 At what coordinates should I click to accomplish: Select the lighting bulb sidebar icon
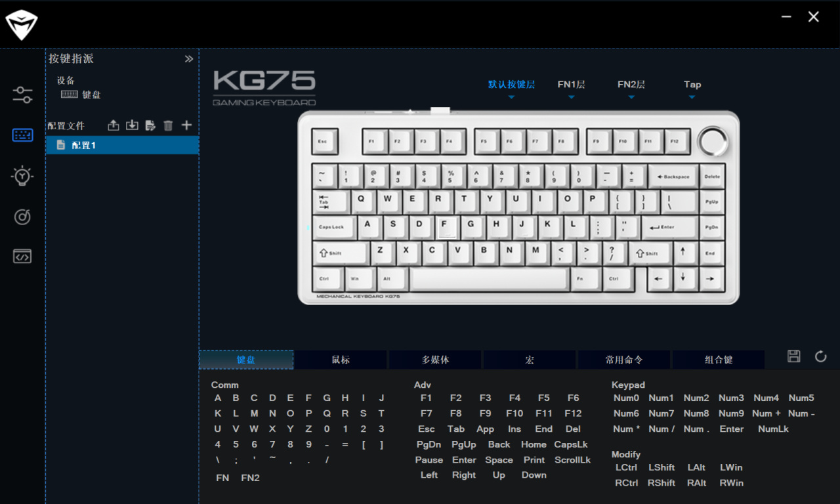pos(22,176)
